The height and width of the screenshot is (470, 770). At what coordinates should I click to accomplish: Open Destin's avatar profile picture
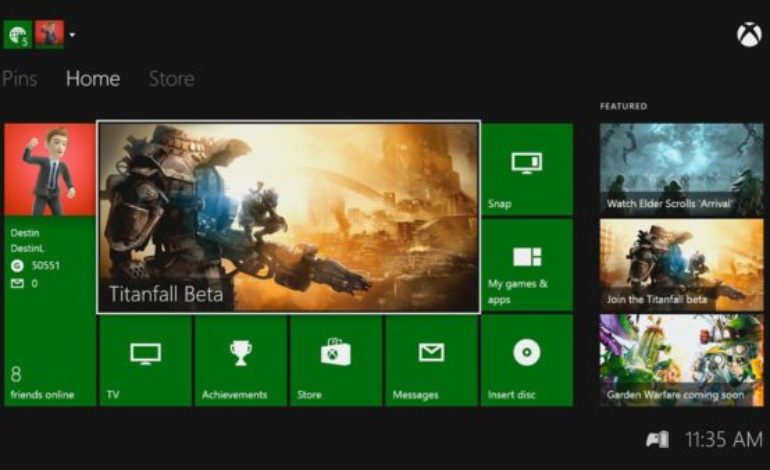(49, 169)
